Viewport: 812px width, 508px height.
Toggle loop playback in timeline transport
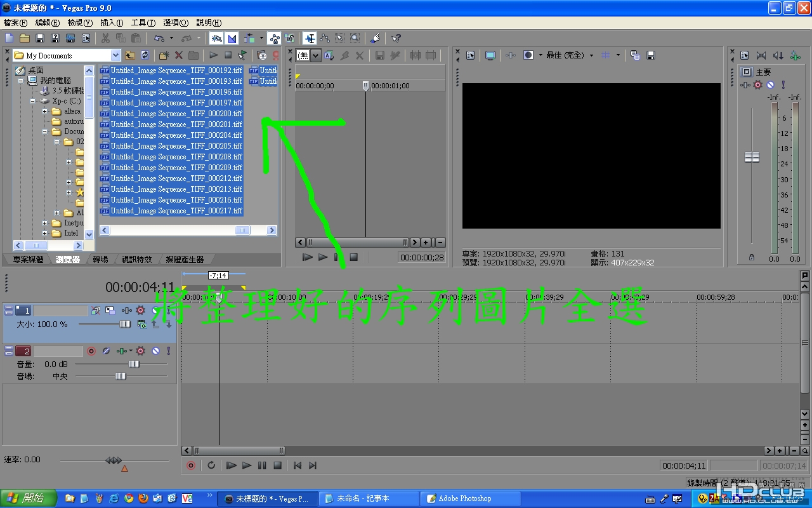(x=211, y=465)
